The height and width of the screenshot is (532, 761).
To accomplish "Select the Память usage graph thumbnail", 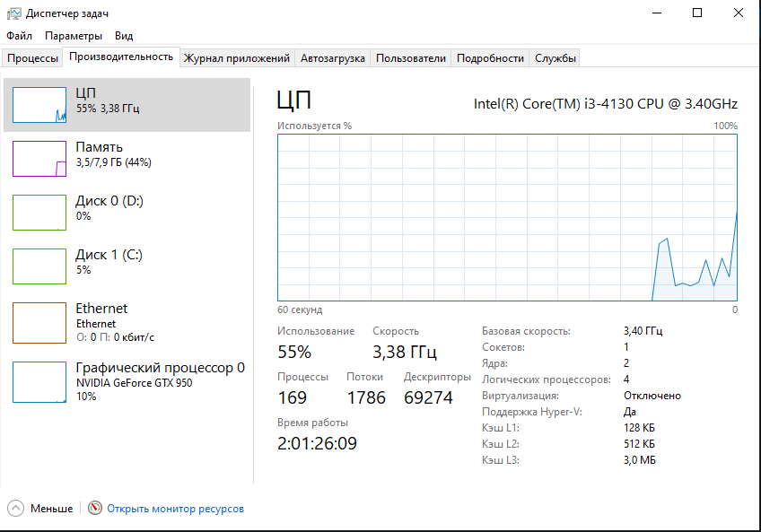I will 39,159.
